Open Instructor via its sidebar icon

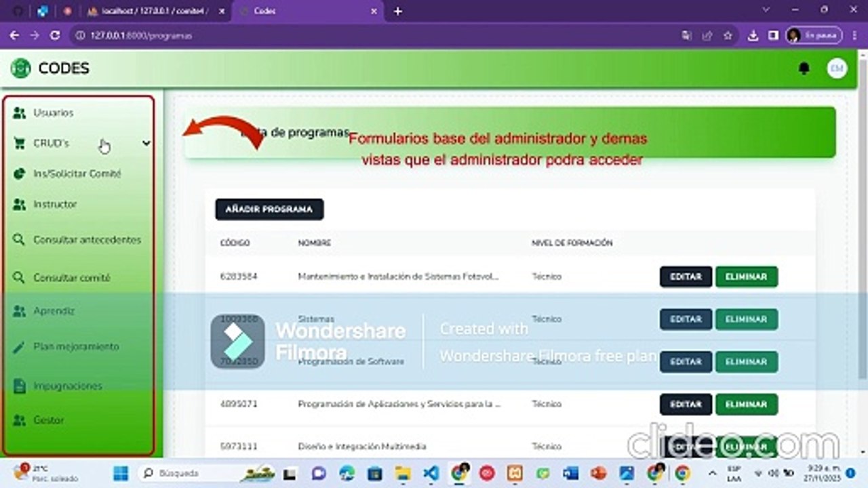[x=19, y=204]
